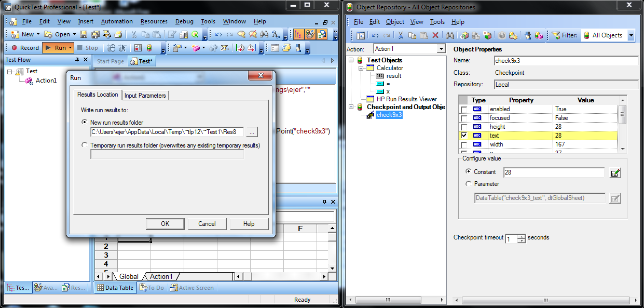The height and width of the screenshot is (308, 644).
Task: Click the Save icon in QuickTest toolbar
Action: pyautogui.click(x=84, y=35)
